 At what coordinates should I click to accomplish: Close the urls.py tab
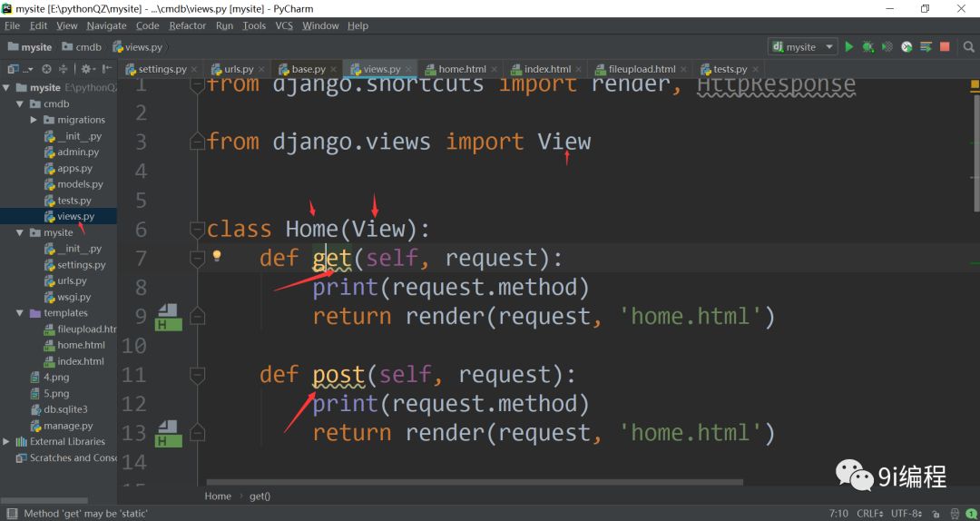[x=260, y=69]
